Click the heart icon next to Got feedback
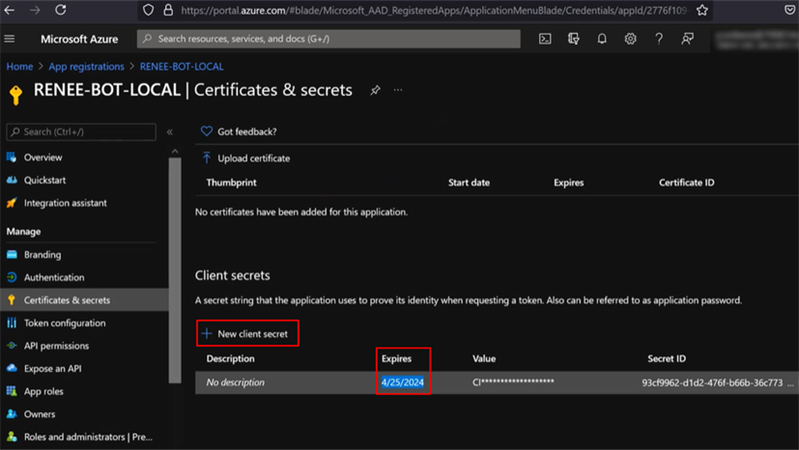Screen dimensions: 799x450 (206, 131)
